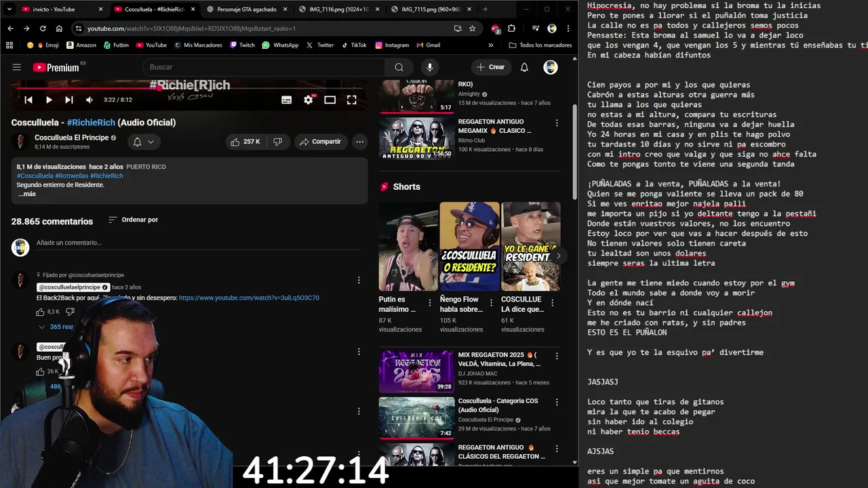Dislike the RichieRich video
The image size is (868, 488).
pyautogui.click(x=277, y=142)
